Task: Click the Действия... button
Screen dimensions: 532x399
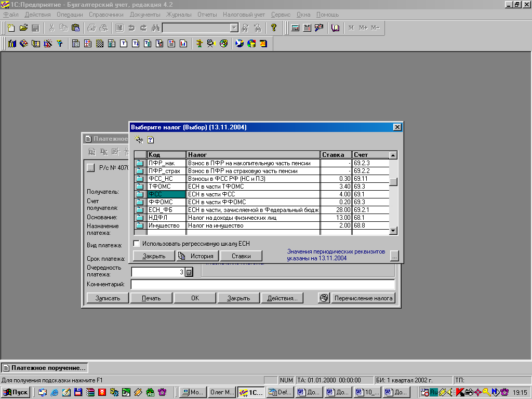Action: tap(282, 298)
